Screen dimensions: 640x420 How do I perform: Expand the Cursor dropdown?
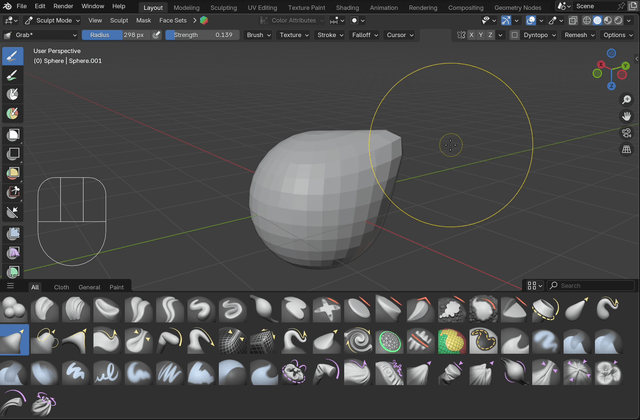point(399,35)
